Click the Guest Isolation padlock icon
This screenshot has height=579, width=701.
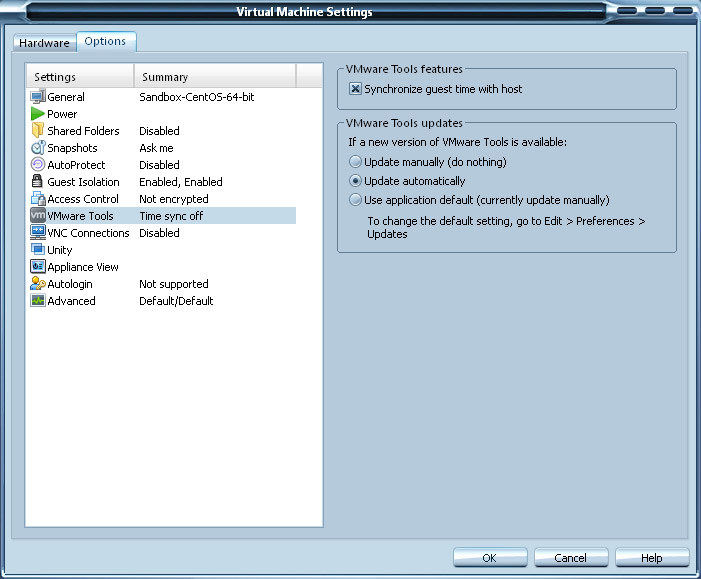pos(38,182)
